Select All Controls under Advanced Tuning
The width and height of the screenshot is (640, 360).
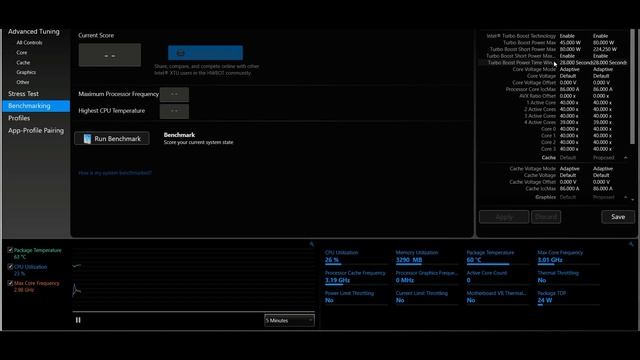[x=29, y=42]
